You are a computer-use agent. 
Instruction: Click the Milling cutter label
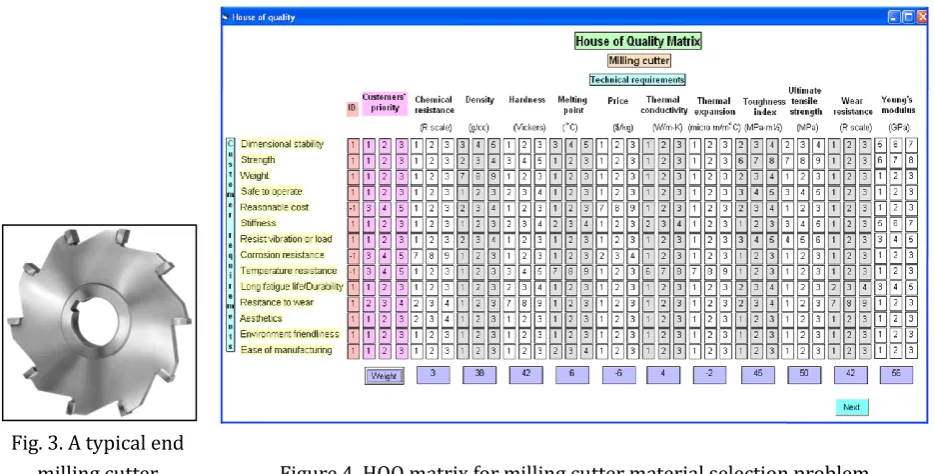[x=639, y=60]
